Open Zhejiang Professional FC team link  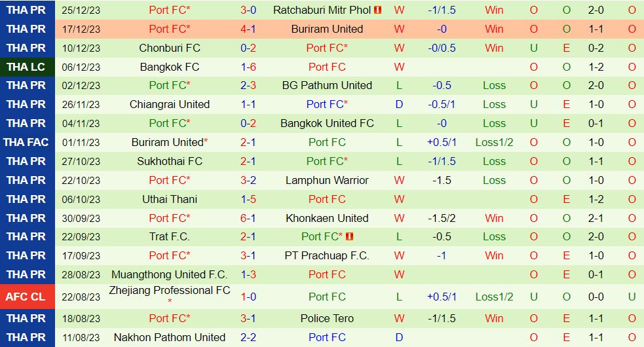coord(170,290)
